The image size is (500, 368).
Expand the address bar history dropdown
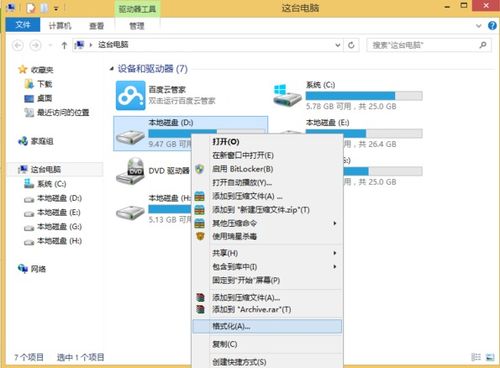point(338,45)
